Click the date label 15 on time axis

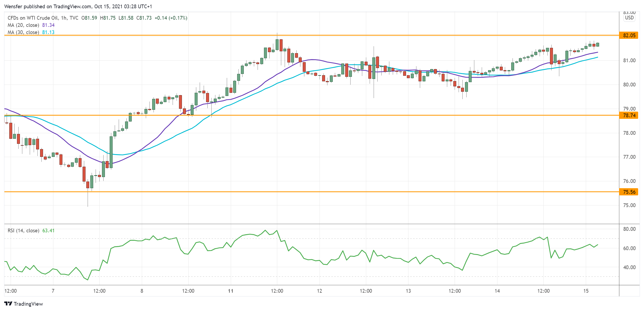[586, 291]
